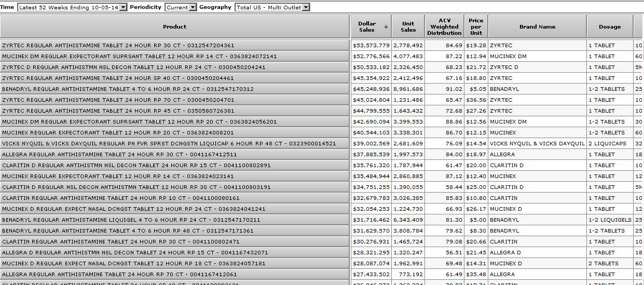Screen dimensions: 644x285
Task: Click the Dollar Sales sort arrow icon
Action: (x=386, y=27)
